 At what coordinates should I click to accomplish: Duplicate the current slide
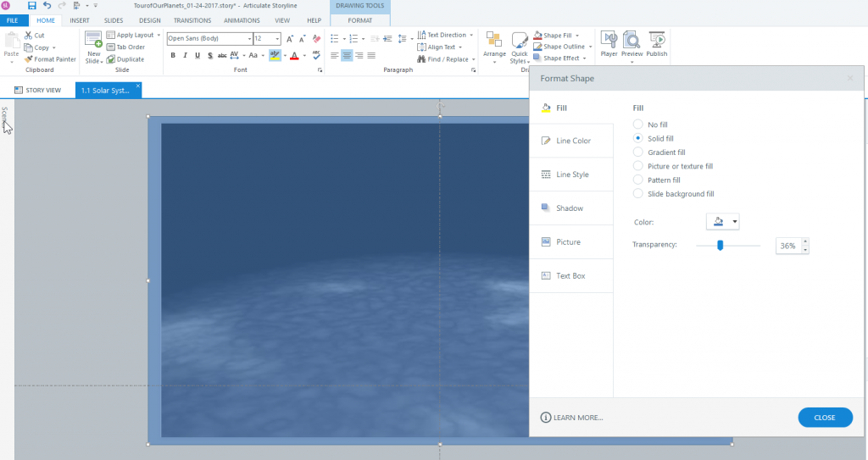[x=125, y=59]
